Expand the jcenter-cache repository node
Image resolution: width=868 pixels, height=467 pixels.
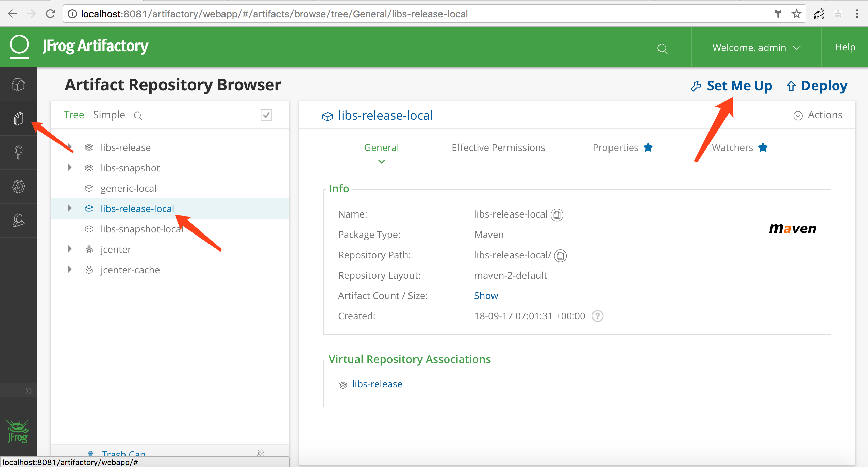point(70,270)
